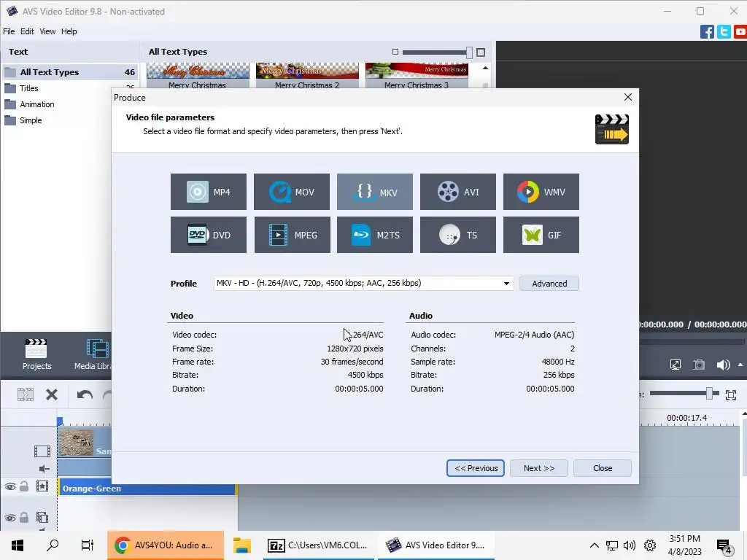Click the detach preview window icon
The width and height of the screenshot is (747, 560).
tap(675, 365)
